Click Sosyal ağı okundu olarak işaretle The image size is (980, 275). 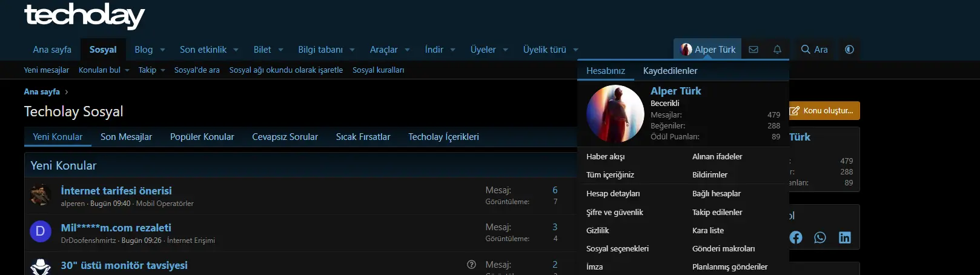pyautogui.click(x=286, y=70)
